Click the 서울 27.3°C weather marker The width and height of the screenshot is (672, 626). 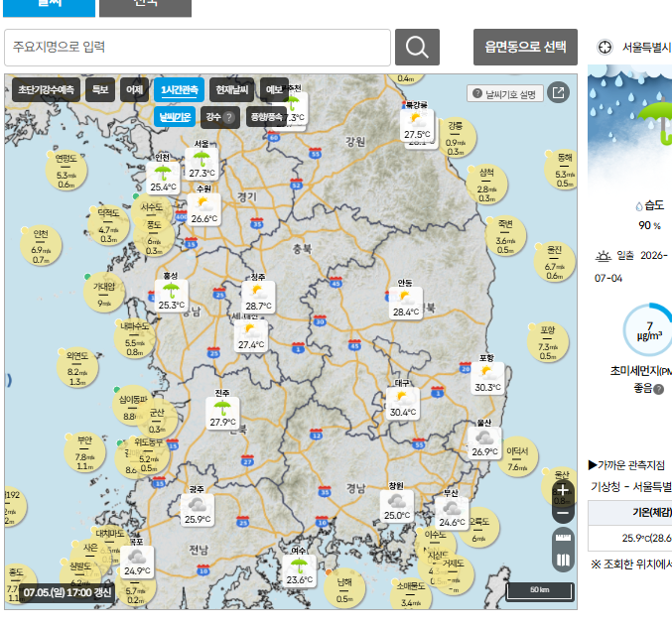point(202,164)
